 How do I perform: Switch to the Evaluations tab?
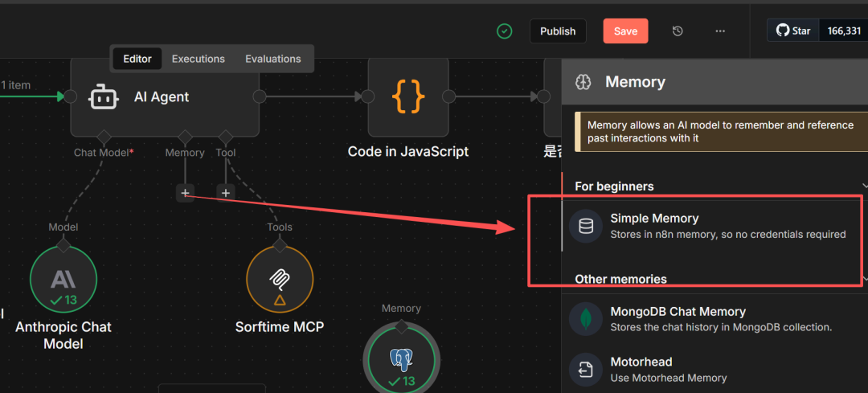pos(272,59)
